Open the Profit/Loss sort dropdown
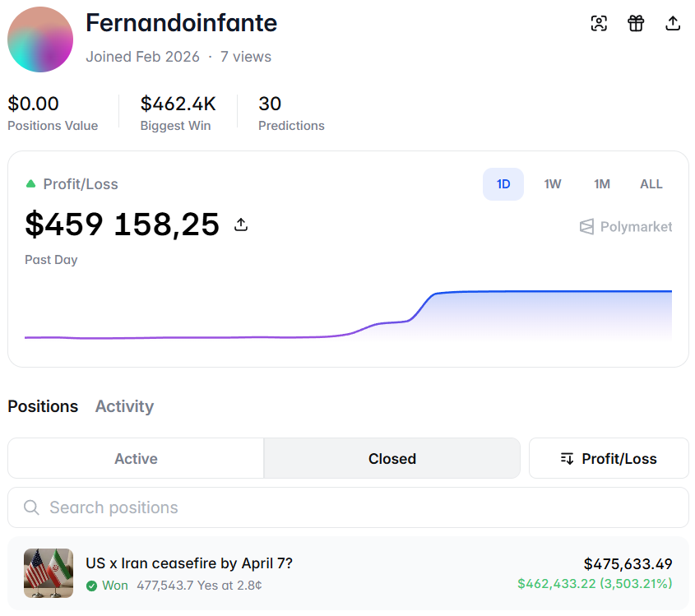Viewport: 695px width, 616px height. (609, 458)
